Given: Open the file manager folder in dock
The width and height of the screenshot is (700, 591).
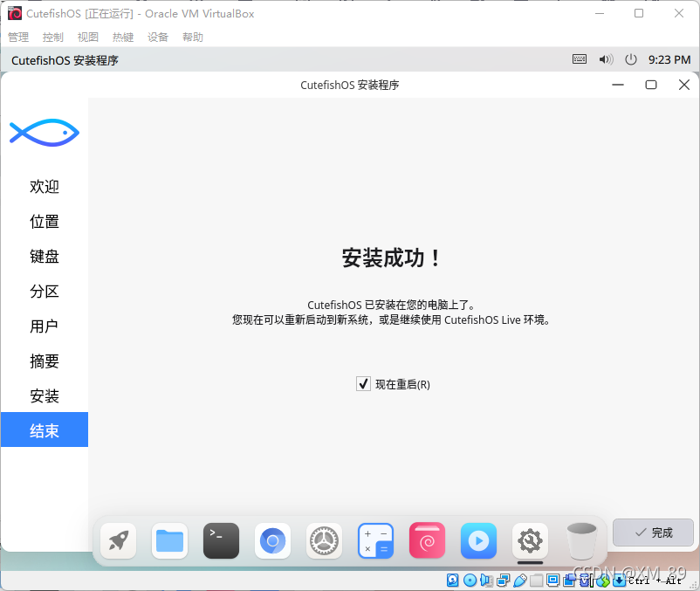Looking at the screenshot, I should point(169,540).
